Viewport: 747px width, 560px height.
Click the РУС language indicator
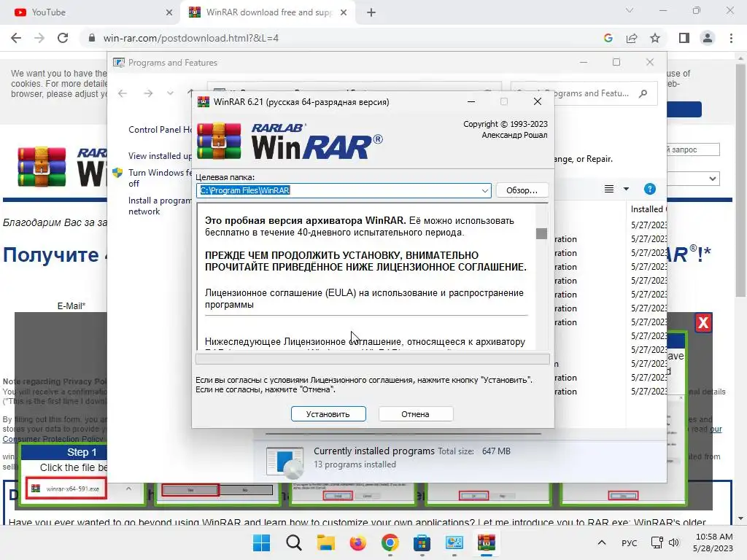click(x=630, y=542)
